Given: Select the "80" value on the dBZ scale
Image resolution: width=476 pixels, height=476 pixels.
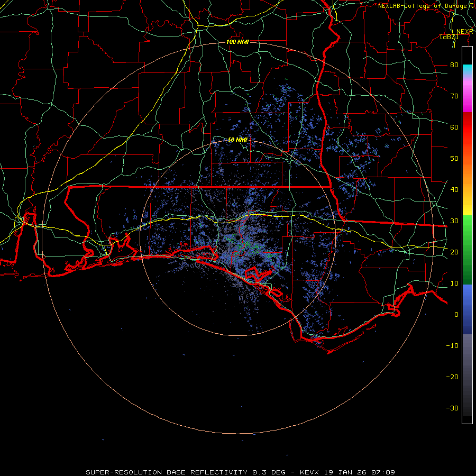Looking at the screenshot, I should (454, 65).
